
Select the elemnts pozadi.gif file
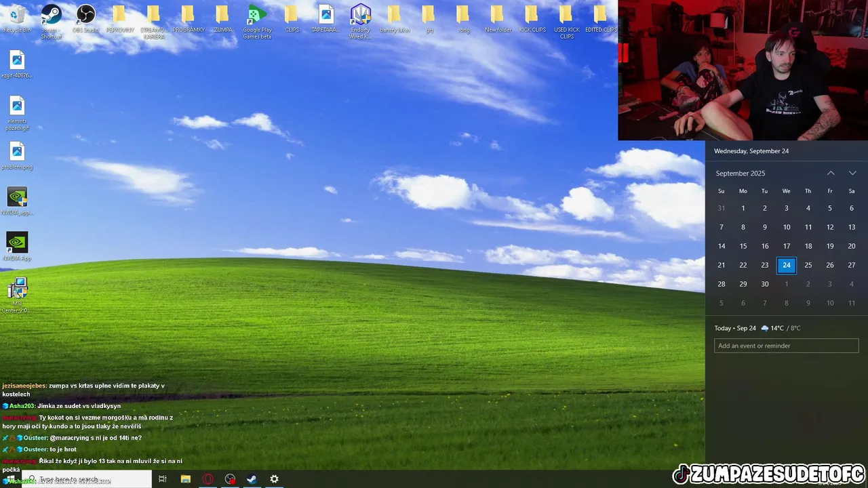pyautogui.click(x=17, y=113)
